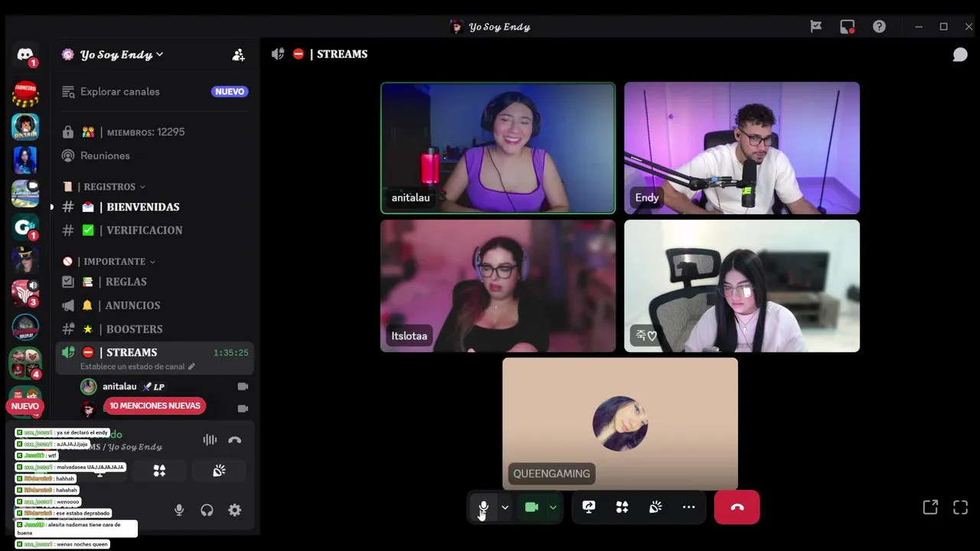Jump to 10 MENCIONES NUEVAS
The width and height of the screenshot is (980, 551).
click(x=154, y=406)
